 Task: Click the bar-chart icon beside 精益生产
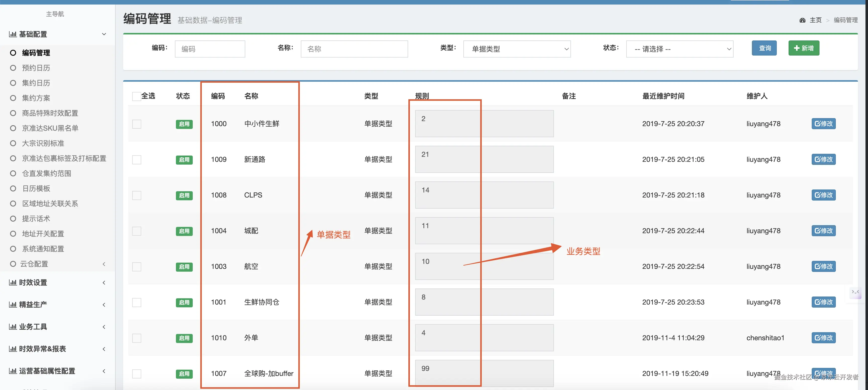[x=13, y=305]
